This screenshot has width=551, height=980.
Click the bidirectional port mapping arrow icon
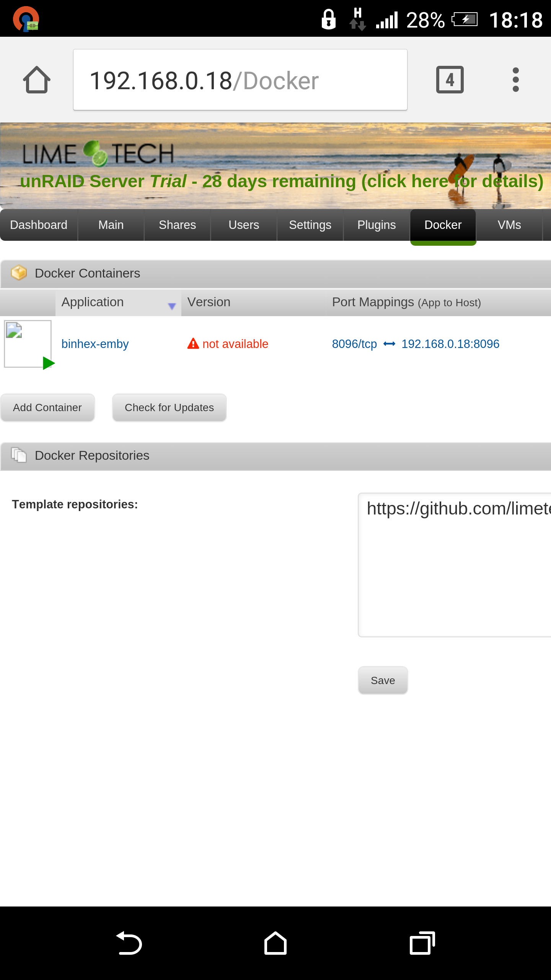point(389,344)
